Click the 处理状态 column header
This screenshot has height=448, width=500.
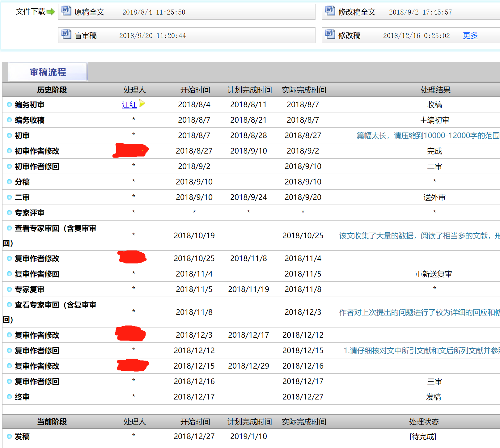point(424,422)
